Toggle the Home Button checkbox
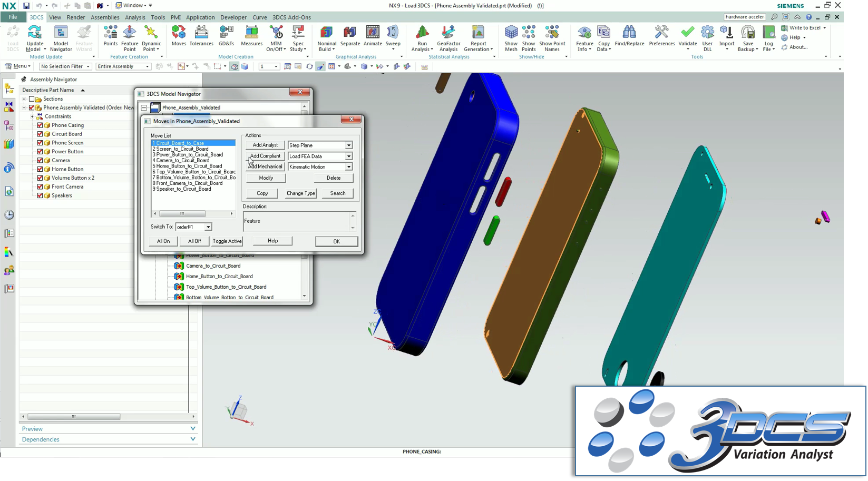The height and width of the screenshot is (481, 868). tap(40, 169)
